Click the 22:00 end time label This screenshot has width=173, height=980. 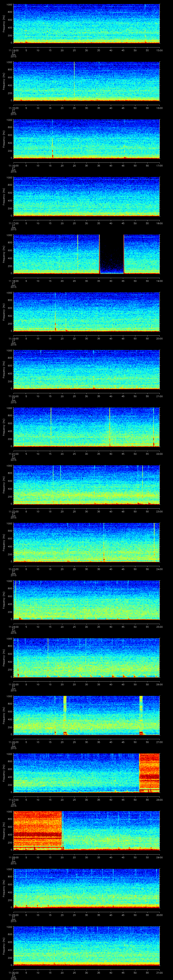click(x=160, y=454)
